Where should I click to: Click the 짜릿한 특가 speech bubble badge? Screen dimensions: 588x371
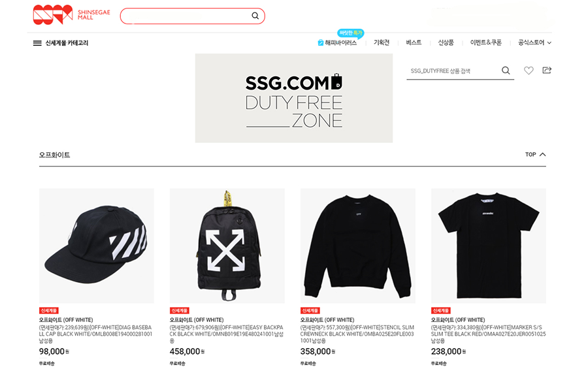351,33
